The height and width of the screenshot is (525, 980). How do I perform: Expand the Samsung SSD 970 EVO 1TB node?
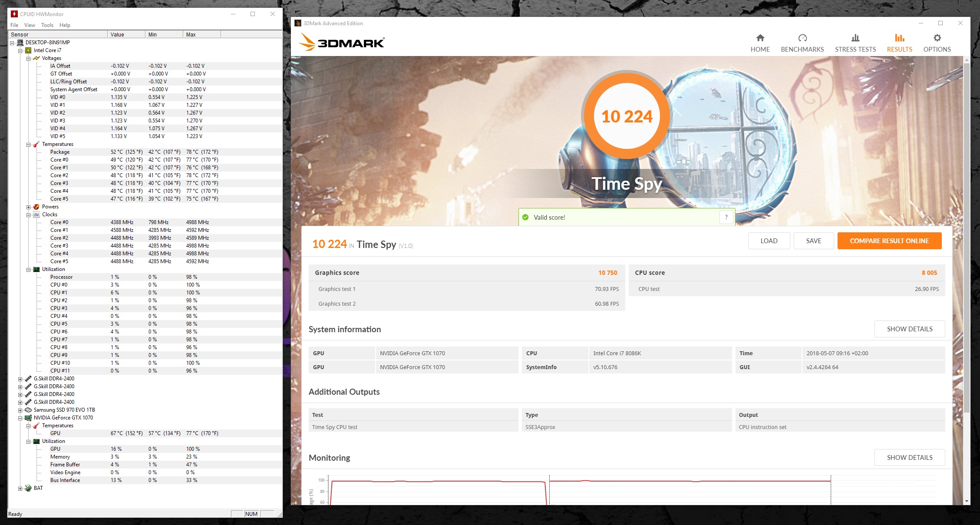point(20,410)
